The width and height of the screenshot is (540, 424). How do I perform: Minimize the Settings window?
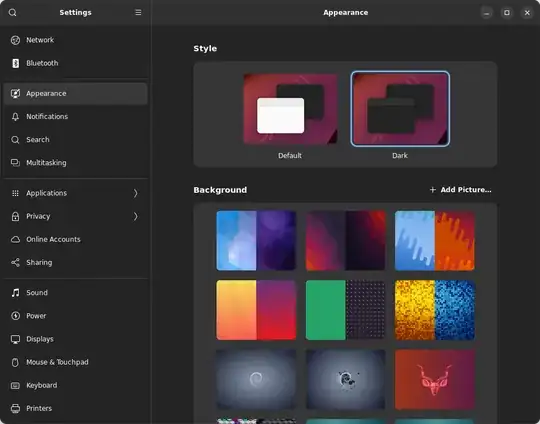(487, 13)
